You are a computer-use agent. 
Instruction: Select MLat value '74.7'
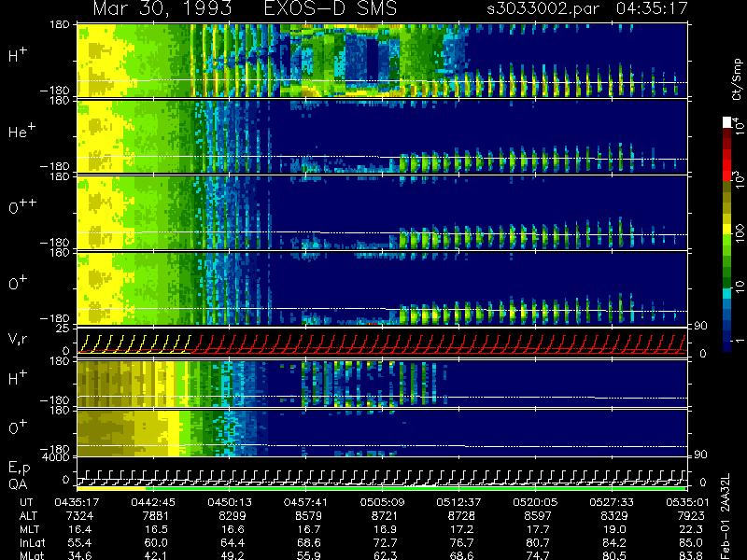click(538, 555)
